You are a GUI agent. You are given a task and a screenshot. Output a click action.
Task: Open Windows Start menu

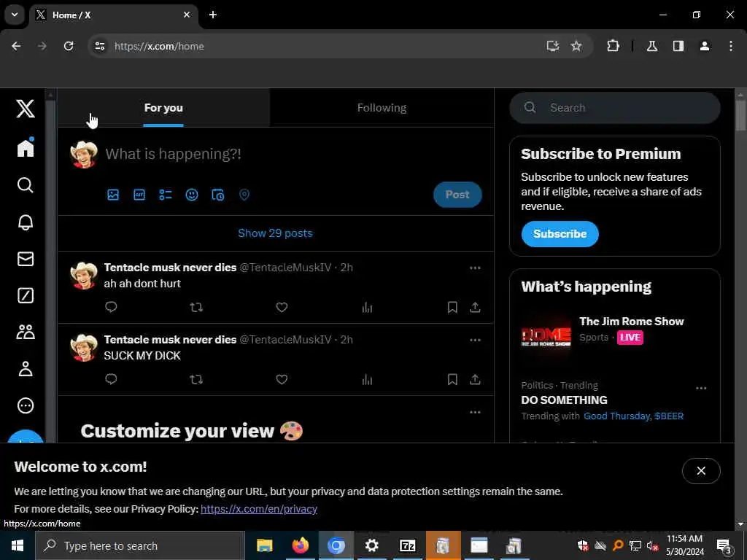[18, 545]
